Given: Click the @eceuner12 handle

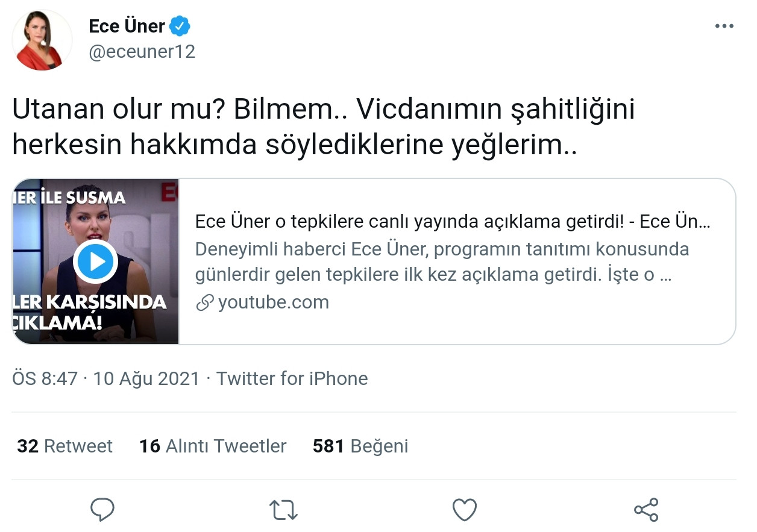Looking at the screenshot, I should [x=142, y=52].
